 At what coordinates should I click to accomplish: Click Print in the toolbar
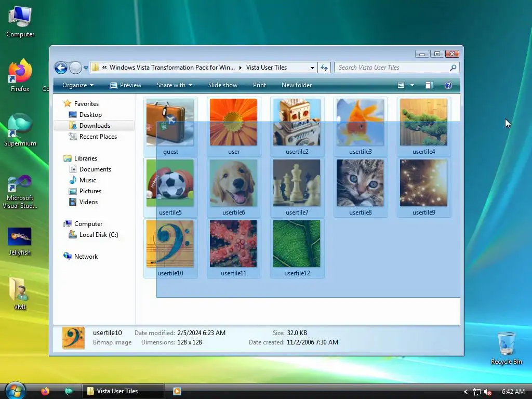point(259,85)
